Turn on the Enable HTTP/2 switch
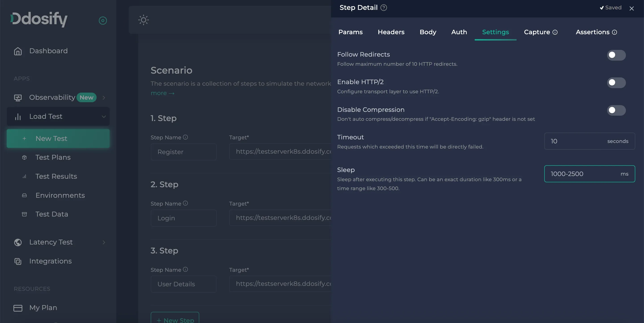This screenshot has width=644, height=323. 616,83
